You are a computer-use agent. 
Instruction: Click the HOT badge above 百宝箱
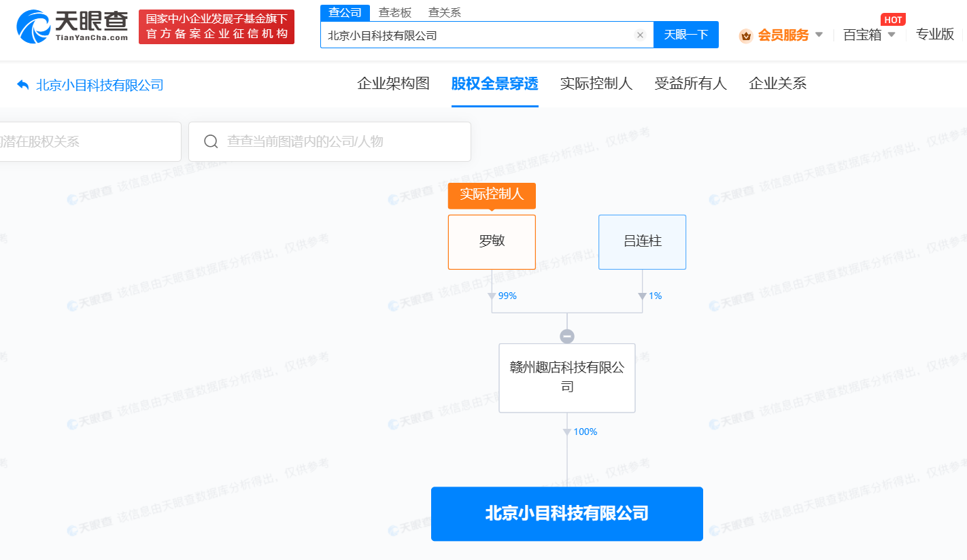pos(893,20)
